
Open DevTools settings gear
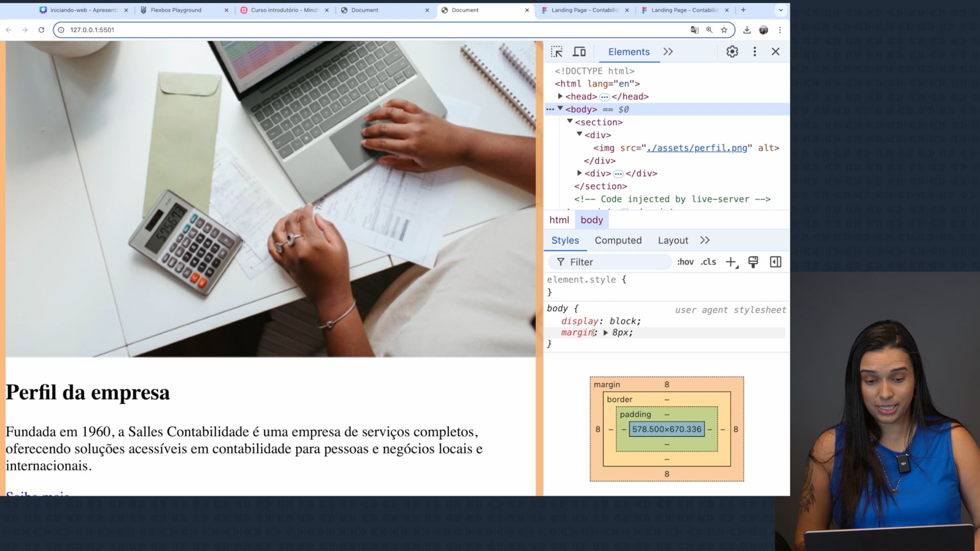point(732,52)
